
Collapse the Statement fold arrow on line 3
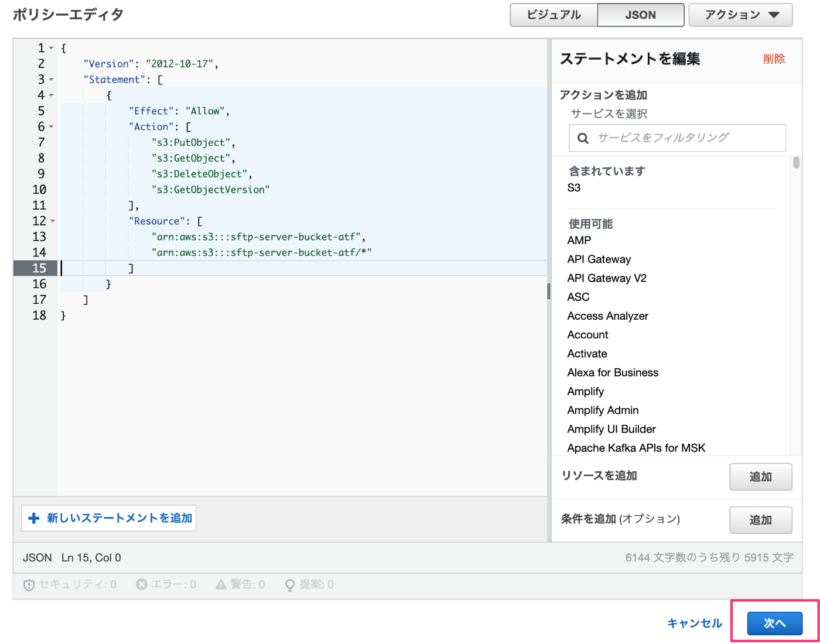pyautogui.click(x=52, y=80)
